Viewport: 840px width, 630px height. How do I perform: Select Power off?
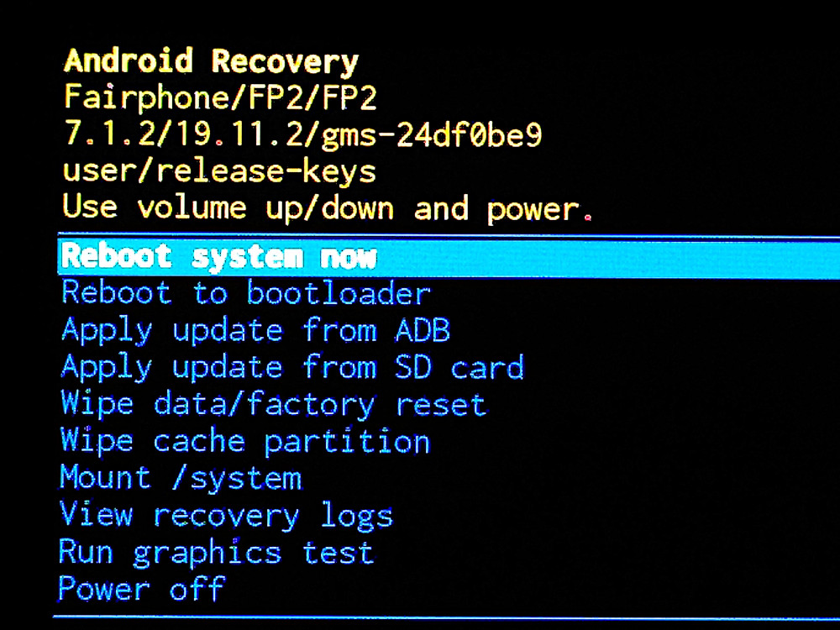(141, 589)
